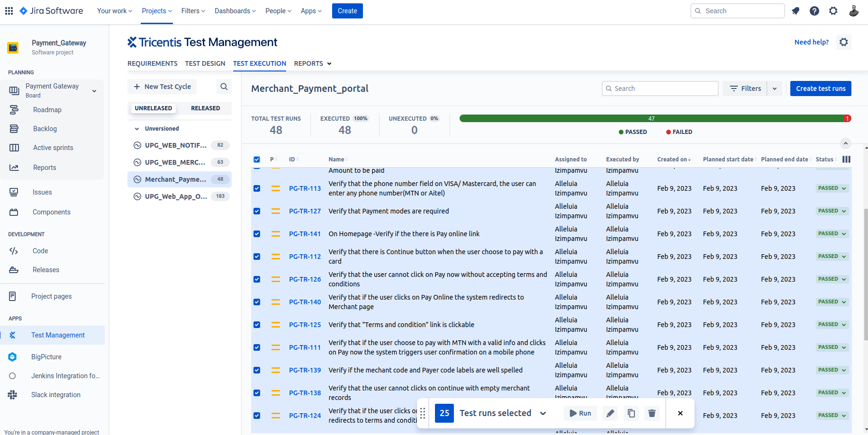
Task: Toggle the select-all header checkbox
Action: pyautogui.click(x=257, y=160)
